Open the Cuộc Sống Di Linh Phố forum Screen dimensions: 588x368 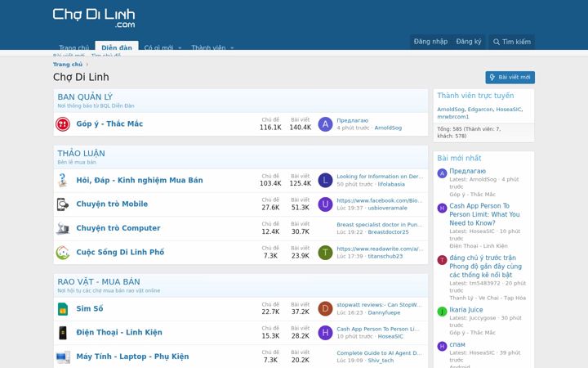click(x=120, y=252)
